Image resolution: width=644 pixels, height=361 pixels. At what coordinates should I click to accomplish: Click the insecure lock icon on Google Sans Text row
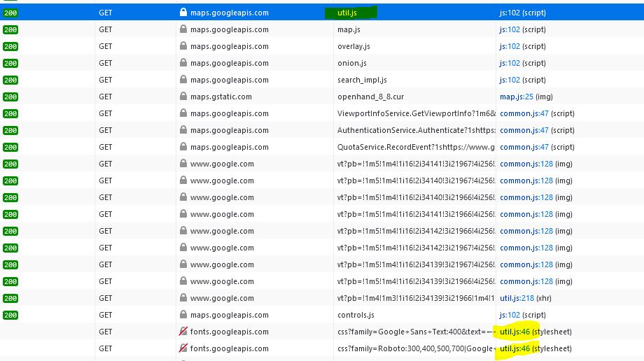click(x=183, y=332)
